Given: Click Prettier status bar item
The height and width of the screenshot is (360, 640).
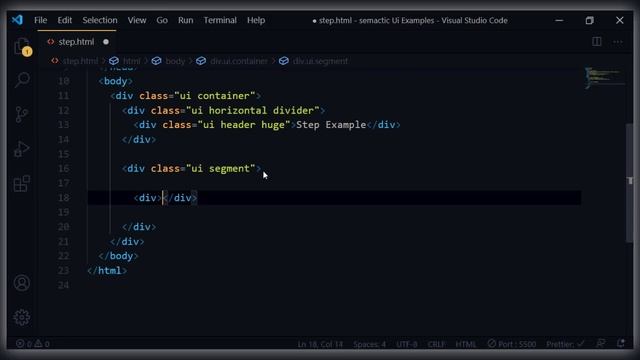Looking at the screenshot, I should 565,344.
